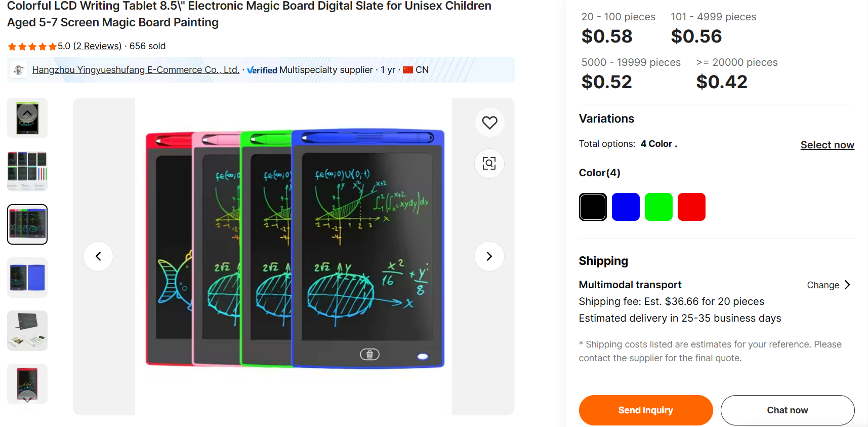Start a chat with Chat now
The height and width of the screenshot is (427, 868).
coord(788,410)
